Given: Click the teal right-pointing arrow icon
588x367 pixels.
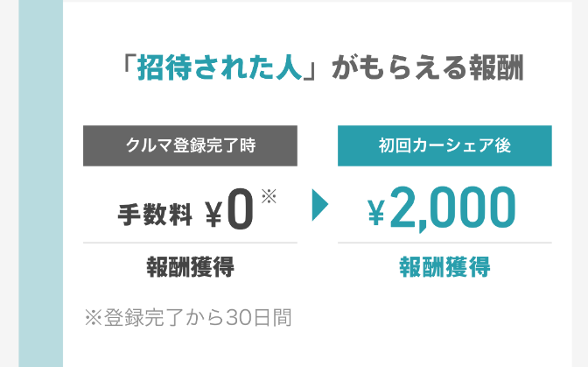Looking at the screenshot, I should [x=320, y=205].
